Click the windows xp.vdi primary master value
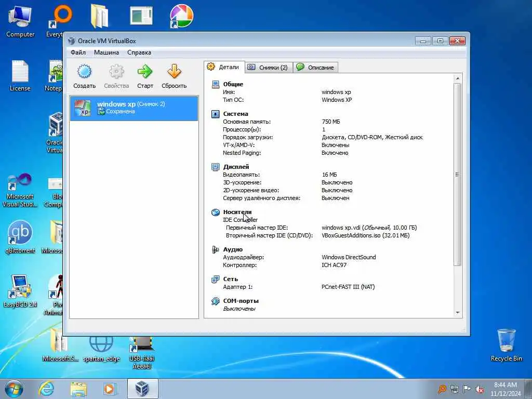This screenshot has height=399, width=532. pos(369,228)
